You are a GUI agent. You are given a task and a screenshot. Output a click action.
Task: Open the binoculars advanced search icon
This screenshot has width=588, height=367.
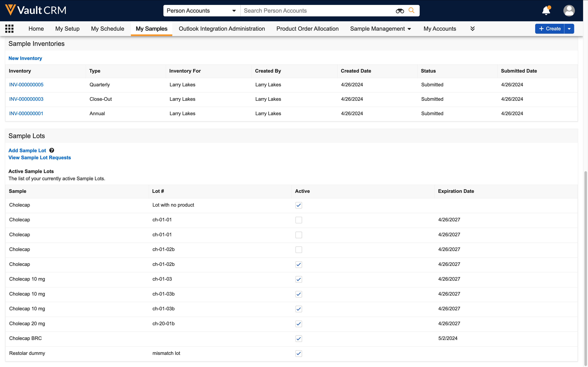(x=400, y=11)
